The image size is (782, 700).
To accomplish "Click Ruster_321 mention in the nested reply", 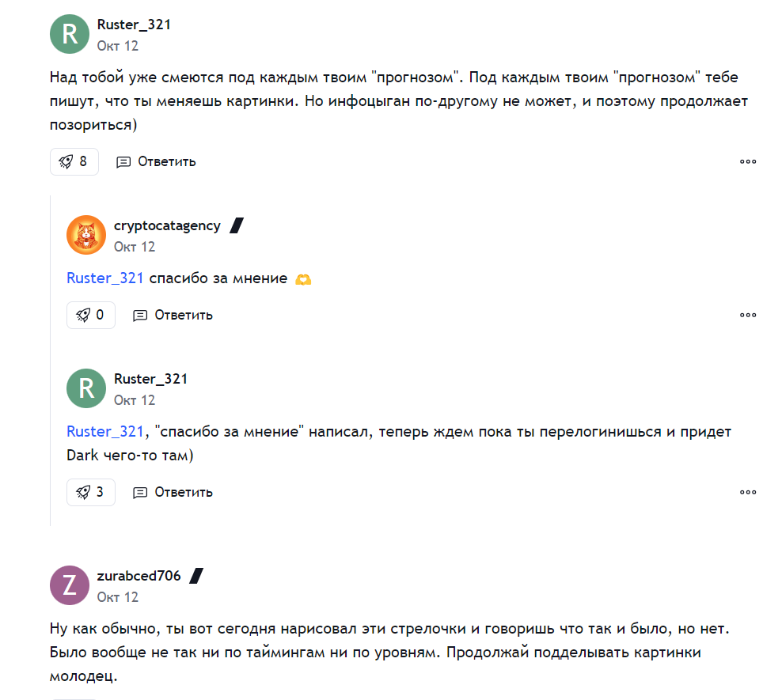I will (x=105, y=431).
